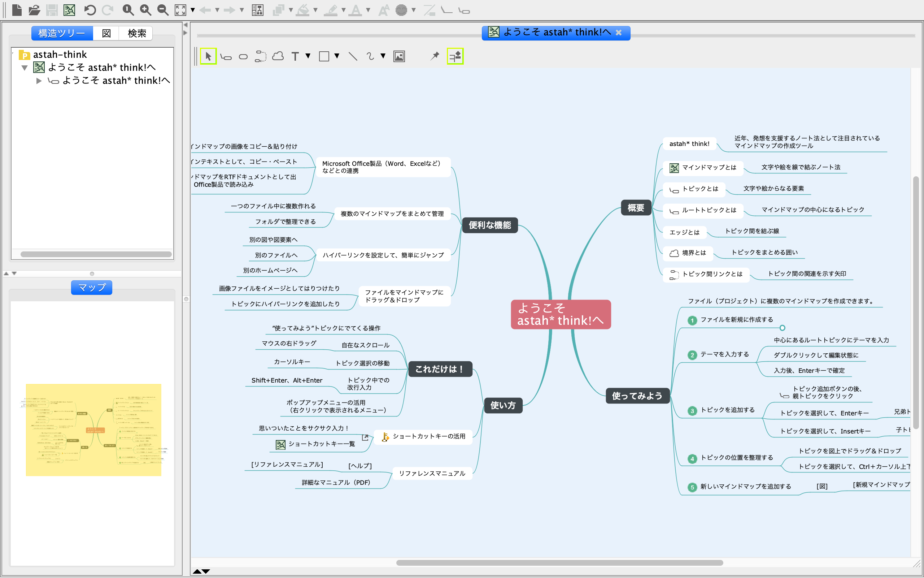This screenshot has height=578, width=924.
Task: Collapse the ようこそ astah* think!へ mind map node in tree
Action: [x=25, y=68]
